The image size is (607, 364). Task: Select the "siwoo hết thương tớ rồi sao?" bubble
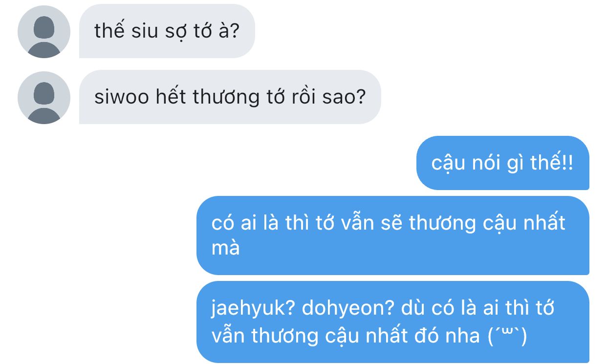230,97
